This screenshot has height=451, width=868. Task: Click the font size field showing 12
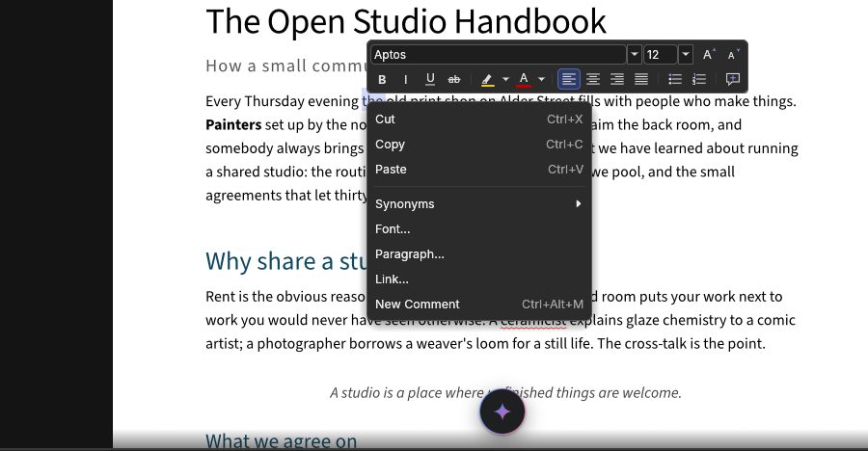pyautogui.click(x=661, y=55)
